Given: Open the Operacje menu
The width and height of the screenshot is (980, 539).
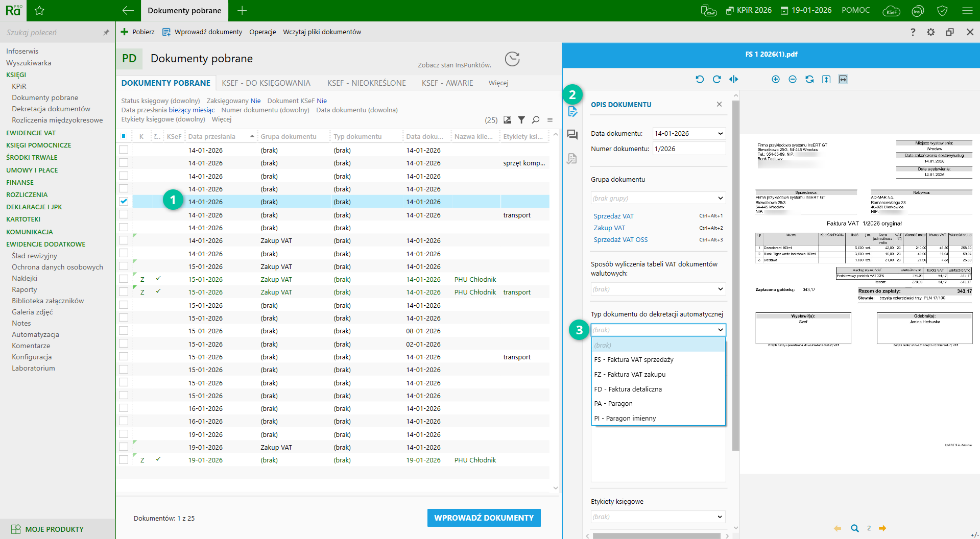Looking at the screenshot, I should tap(262, 32).
